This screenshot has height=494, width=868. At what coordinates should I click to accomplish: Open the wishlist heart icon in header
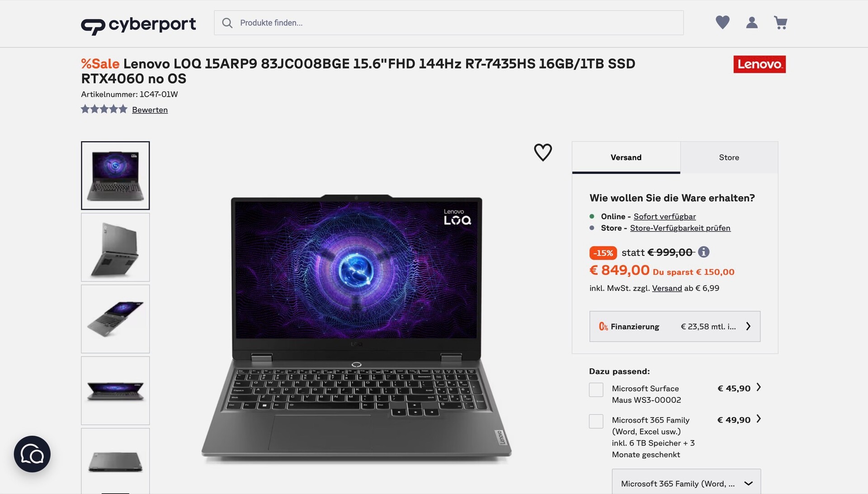(x=722, y=23)
